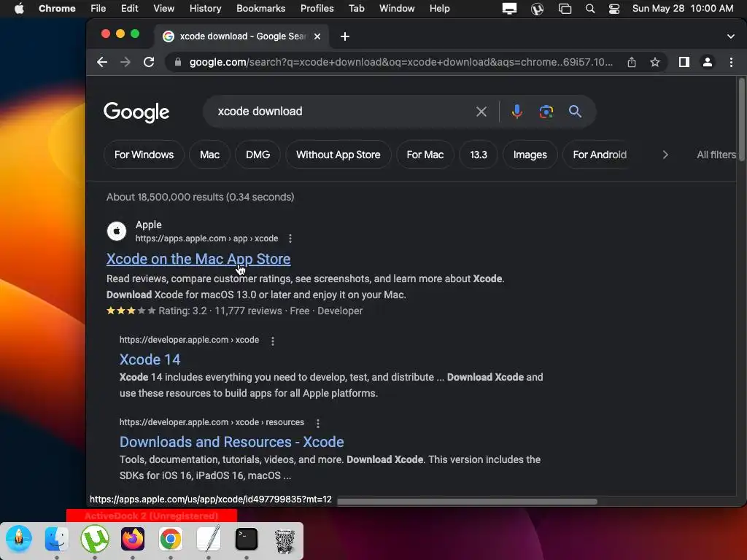This screenshot has width=747, height=560.
Task: Show more filter chips with right chevron
Action: click(x=665, y=155)
